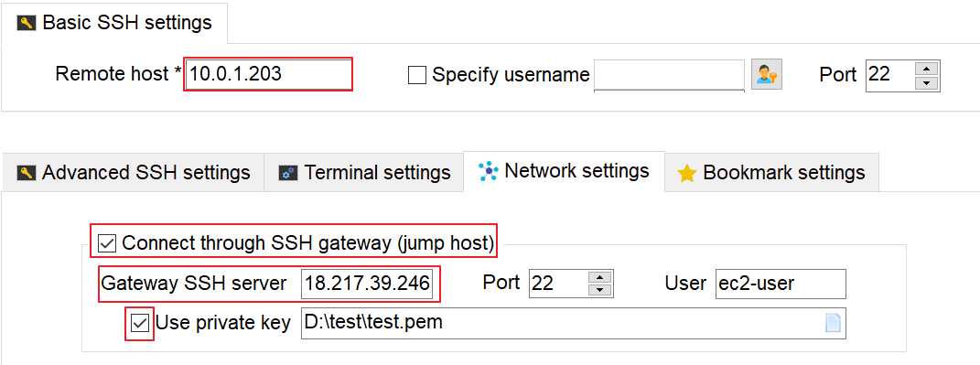Switch to Terminal settings tab
Viewport: 980px width, 365px height.
(364, 173)
